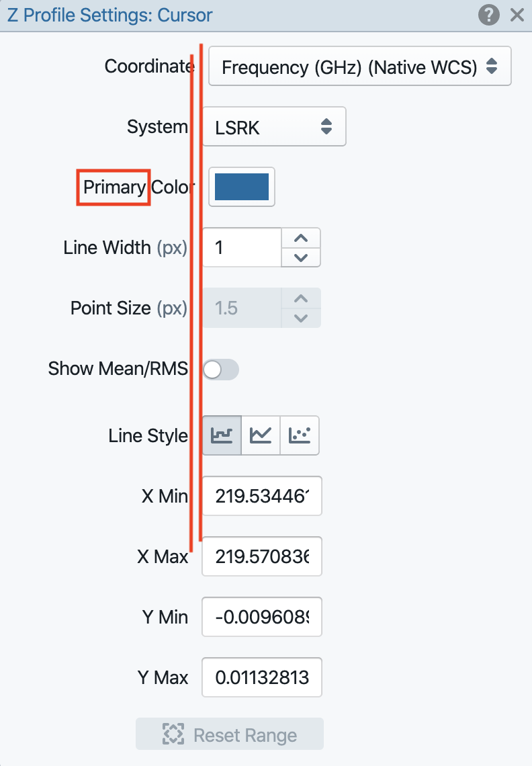Click the Point Size up stepper arrow

(x=300, y=298)
